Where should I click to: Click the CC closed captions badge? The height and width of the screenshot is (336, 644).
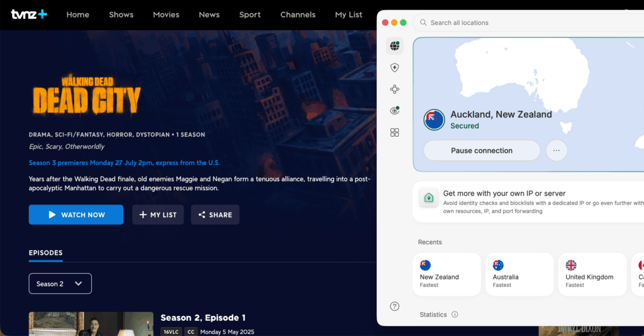tap(191, 332)
